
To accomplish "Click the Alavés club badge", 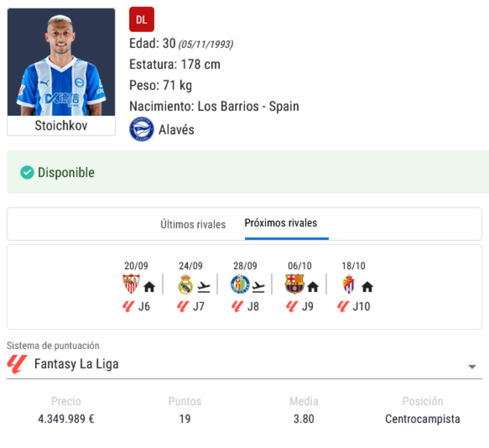I will tap(142, 129).
